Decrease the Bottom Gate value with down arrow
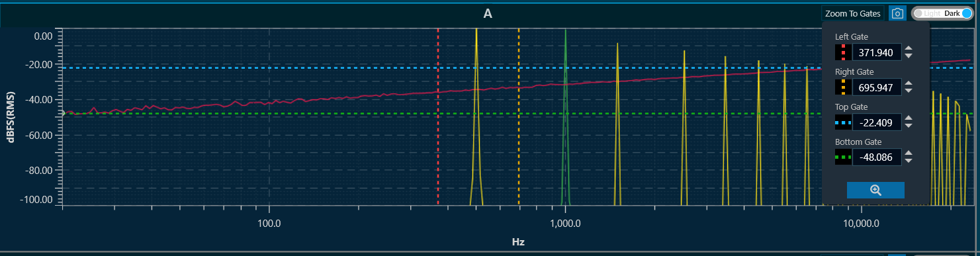The image size is (980, 256). tap(909, 161)
